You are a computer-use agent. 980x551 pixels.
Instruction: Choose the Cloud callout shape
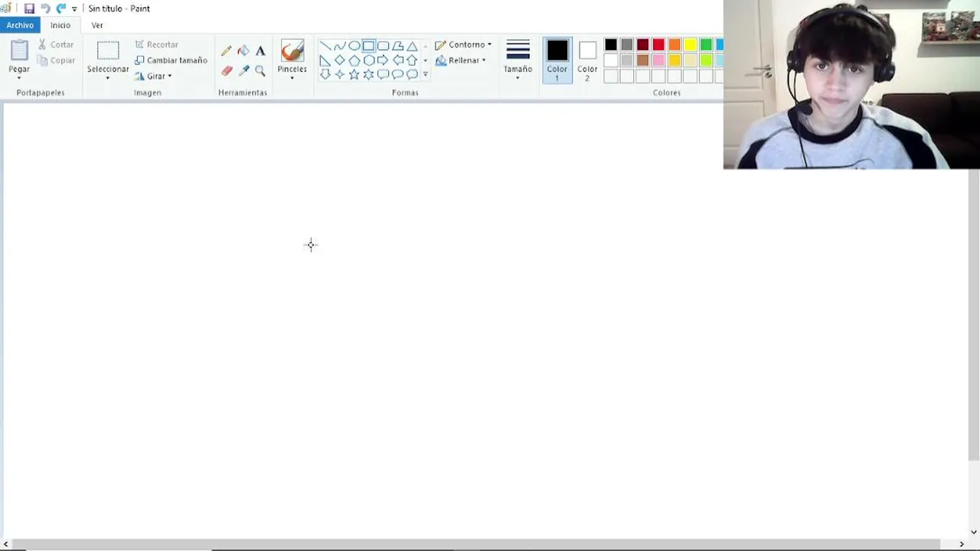point(413,74)
